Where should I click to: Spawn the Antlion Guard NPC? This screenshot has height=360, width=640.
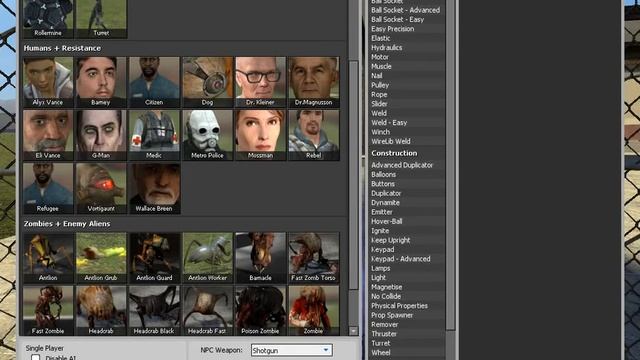(x=154, y=258)
